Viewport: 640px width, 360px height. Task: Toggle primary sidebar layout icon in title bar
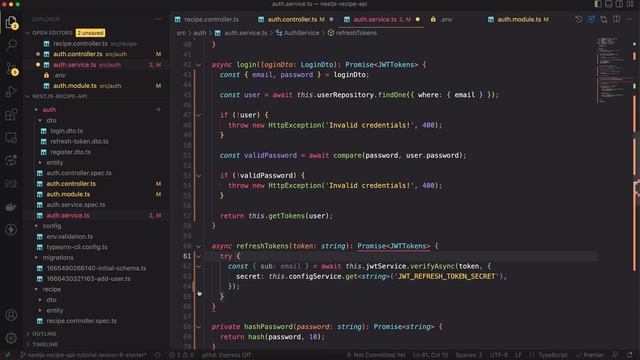point(598,4)
